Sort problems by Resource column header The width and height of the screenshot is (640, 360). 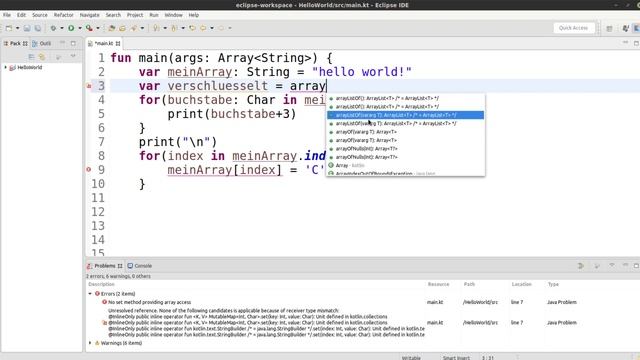tap(438, 284)
